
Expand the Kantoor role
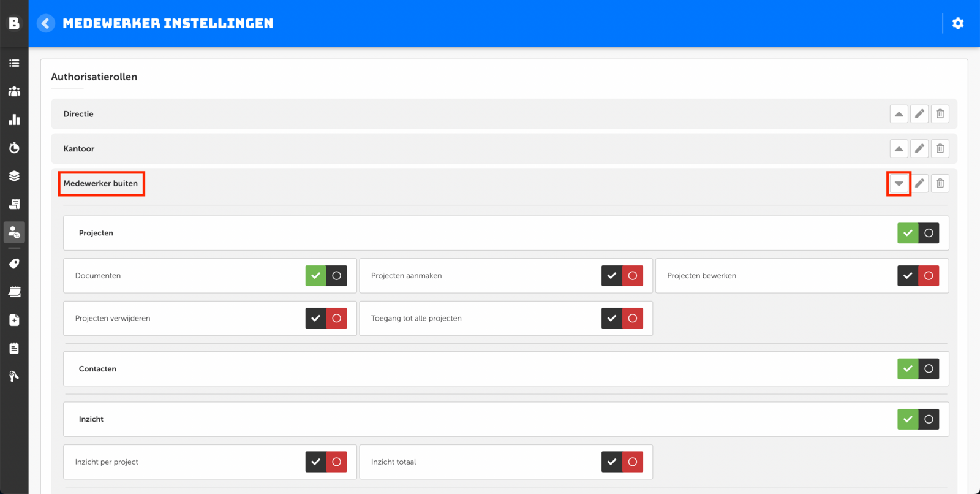point(899,149)
